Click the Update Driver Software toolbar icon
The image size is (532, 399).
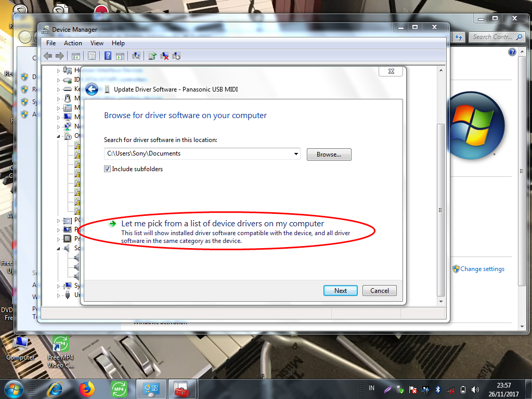point(152,56)
